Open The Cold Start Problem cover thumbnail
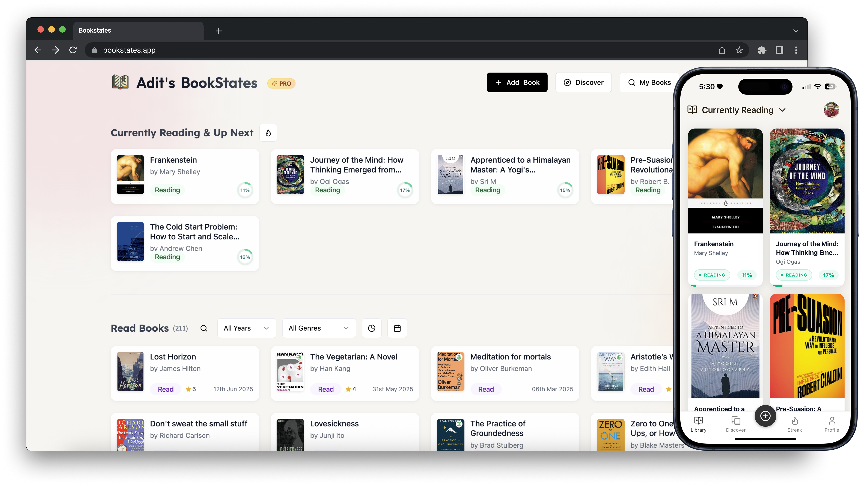Screen dimensions: 868x486 pyautogui.click(x=130, y=242)
